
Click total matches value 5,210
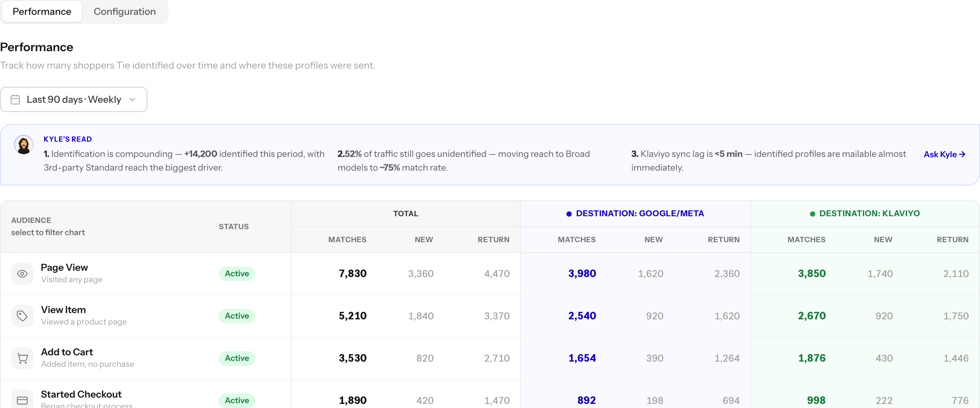(352, 316)
